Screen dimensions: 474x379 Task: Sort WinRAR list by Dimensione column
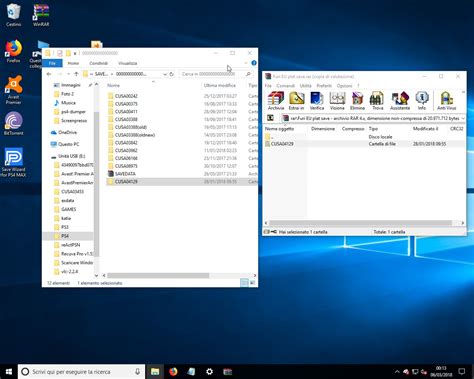pos(323,129)
